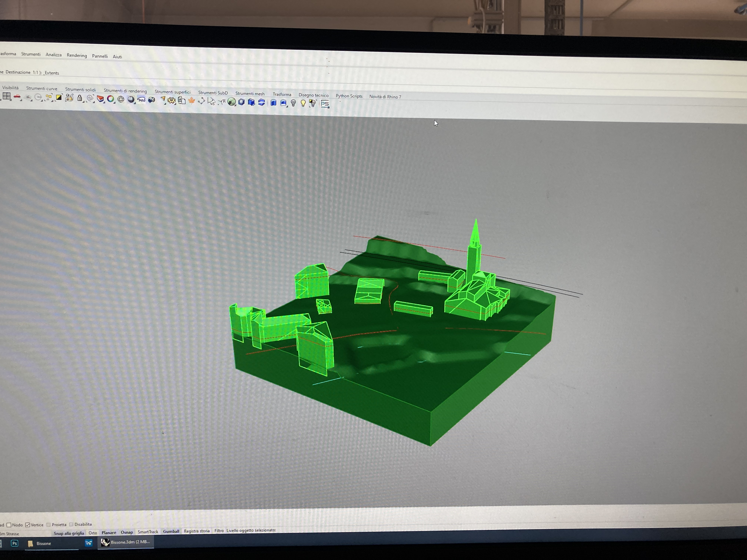Click the padlock lock-objects icon
Screen dimensions: 747x560
tap(79, 98)
